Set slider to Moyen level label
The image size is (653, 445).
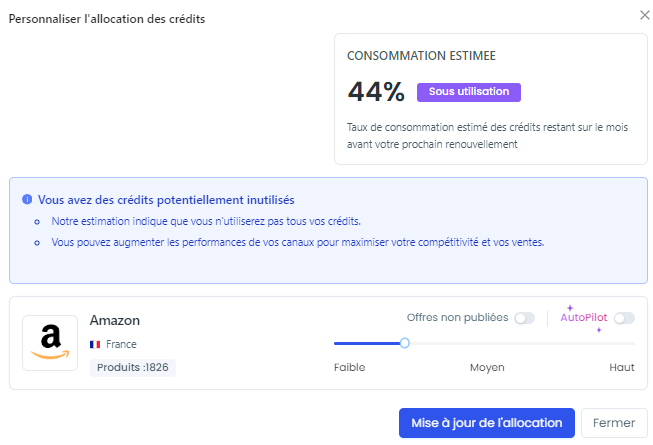click(x=487, y=367)
